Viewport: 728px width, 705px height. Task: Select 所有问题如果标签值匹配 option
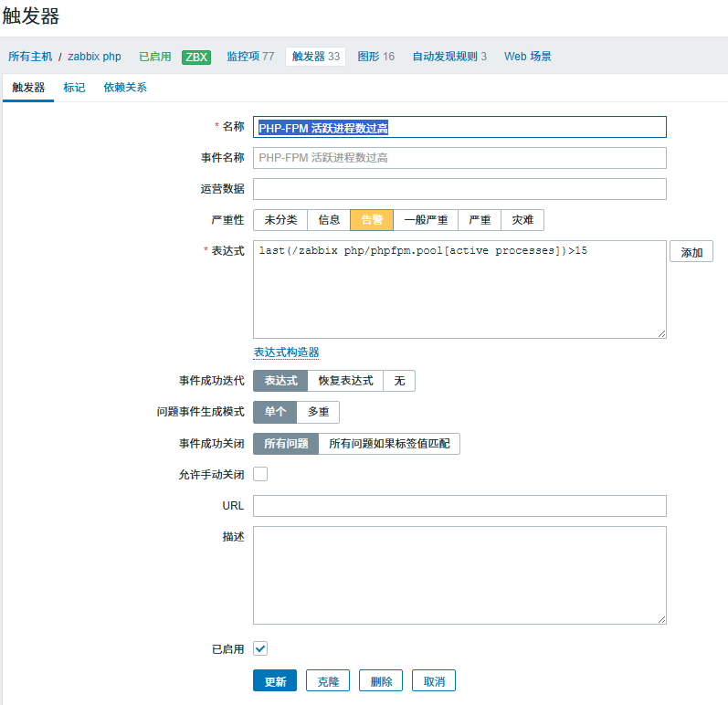(389, 444)
